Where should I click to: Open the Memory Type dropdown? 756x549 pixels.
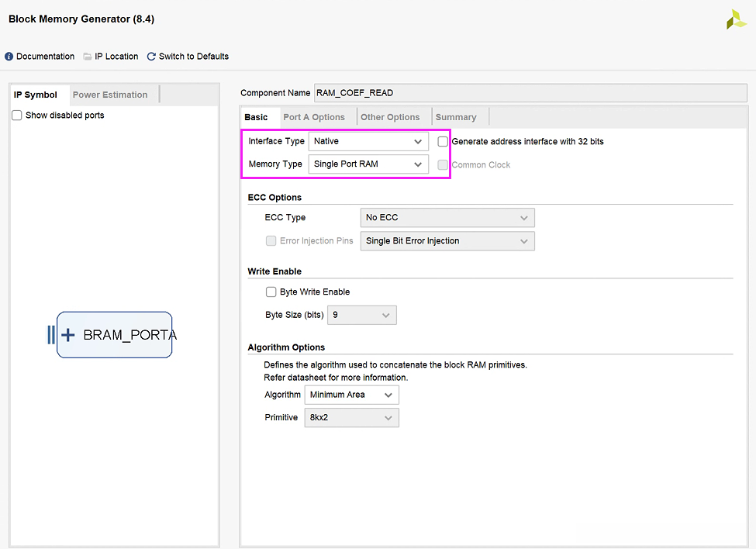click(368, 164)
